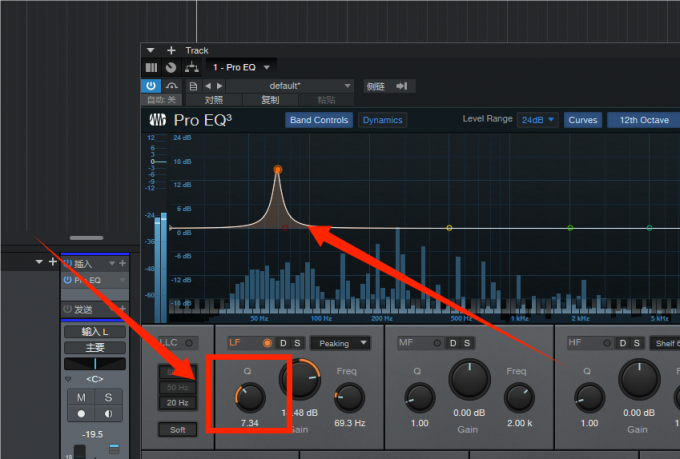Open the Peaking filter type dropdown
Viewport: 680px width, 459px height.
[x=340, y=343]
